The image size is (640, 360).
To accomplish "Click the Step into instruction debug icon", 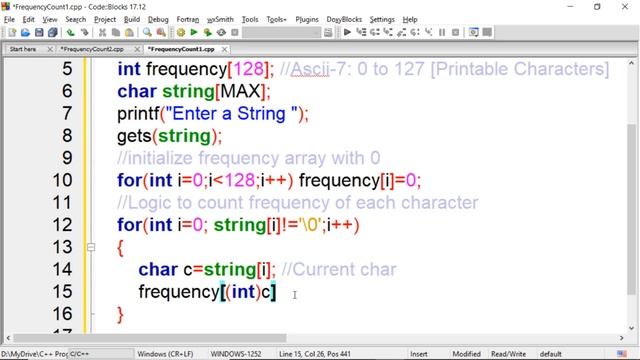I will coord(428,32).
